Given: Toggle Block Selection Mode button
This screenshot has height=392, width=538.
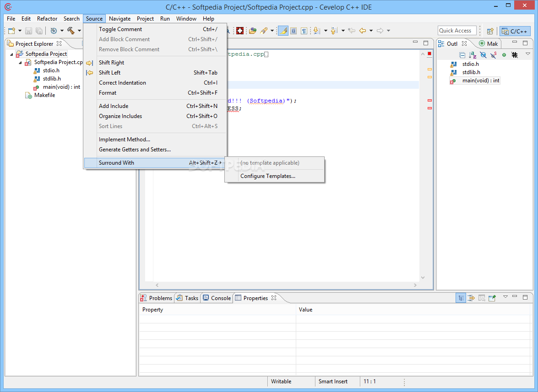Looking at the screenshot, I should pyautogui.click(x=293, y=31).
